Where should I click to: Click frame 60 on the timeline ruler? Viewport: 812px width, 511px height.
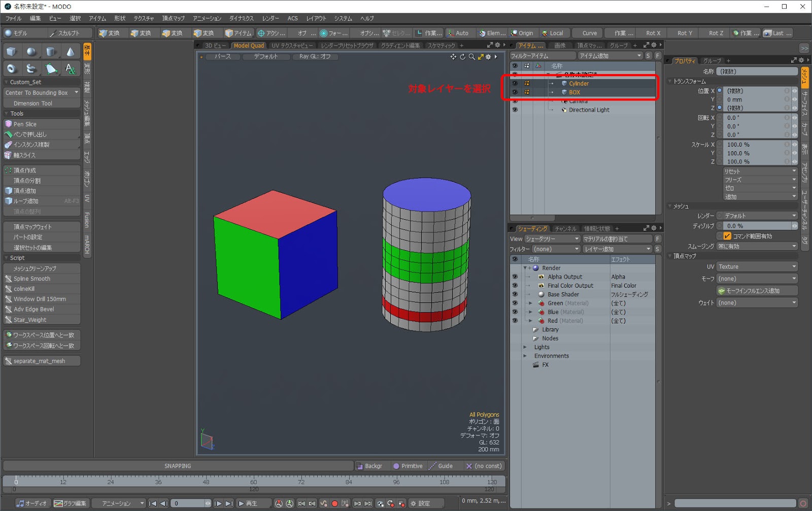[253, 482]
